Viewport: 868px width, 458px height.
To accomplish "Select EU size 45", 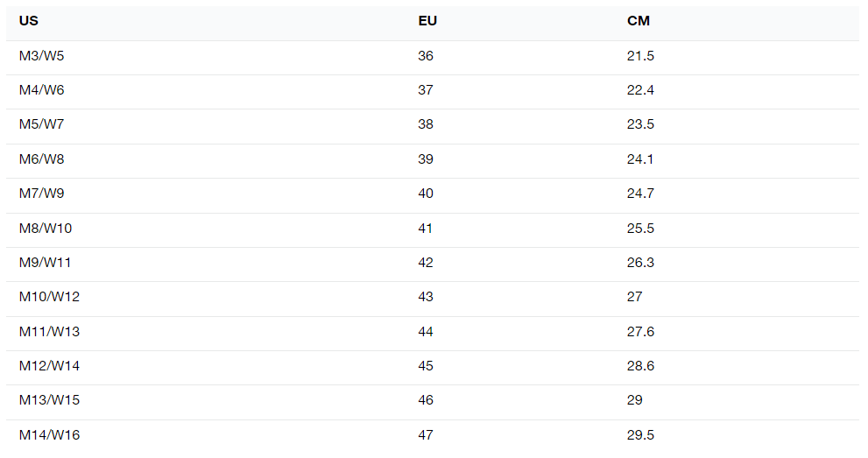I will point(426,366).
